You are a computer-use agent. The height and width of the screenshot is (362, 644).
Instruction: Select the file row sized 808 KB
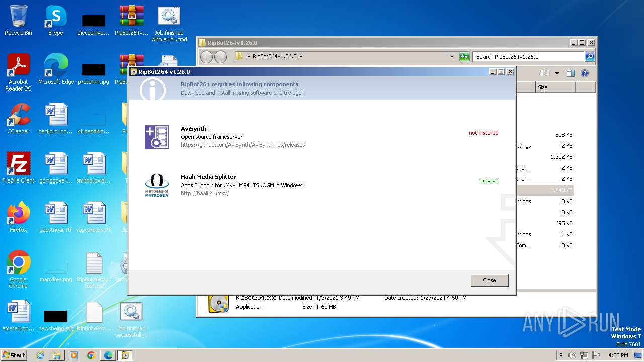click(545, 135)
